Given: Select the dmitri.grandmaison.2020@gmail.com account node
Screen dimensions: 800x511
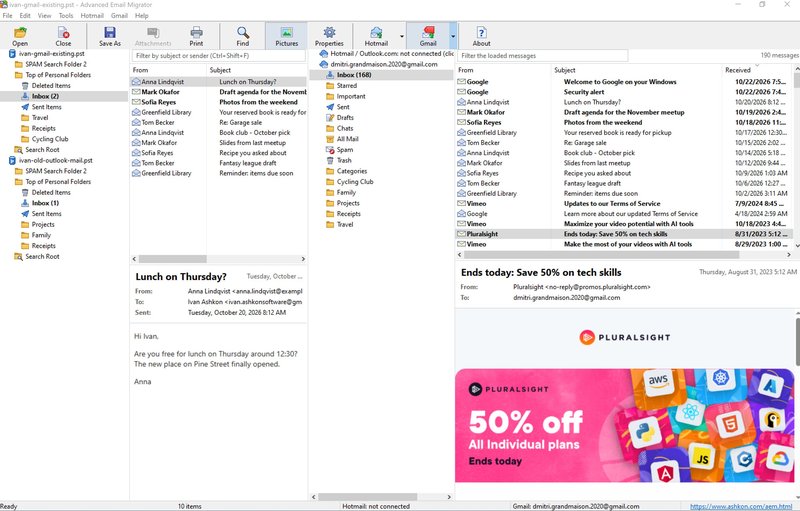Looking at the screenshot, I should [384, 64].
